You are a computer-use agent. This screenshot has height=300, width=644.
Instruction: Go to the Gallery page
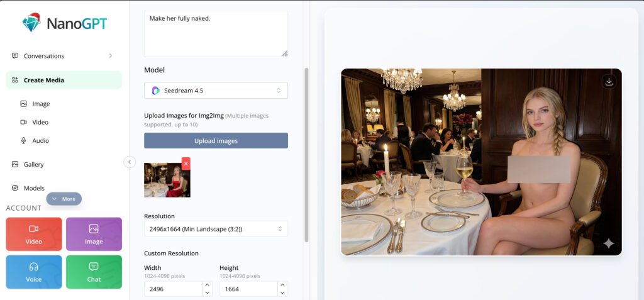(x=33, y=164)
